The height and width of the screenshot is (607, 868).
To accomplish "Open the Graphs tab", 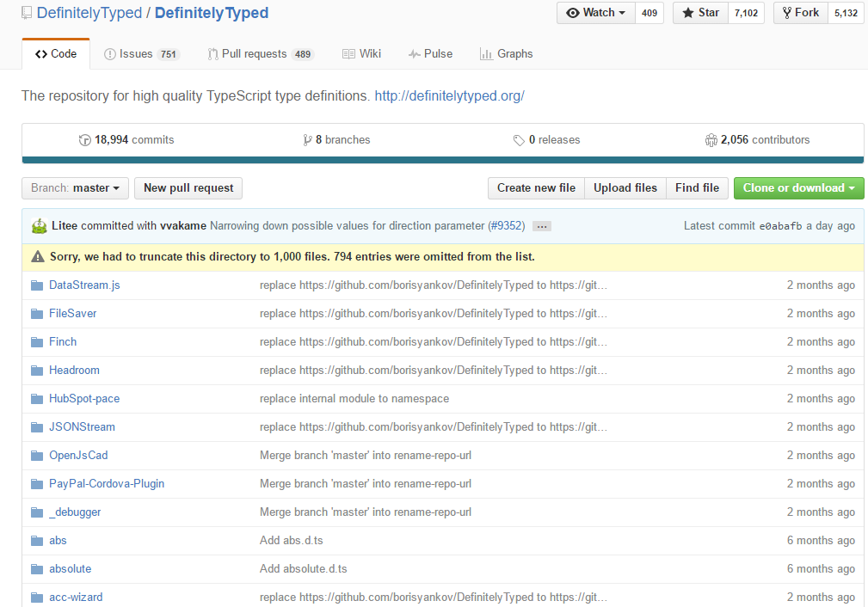I will 506,53.
